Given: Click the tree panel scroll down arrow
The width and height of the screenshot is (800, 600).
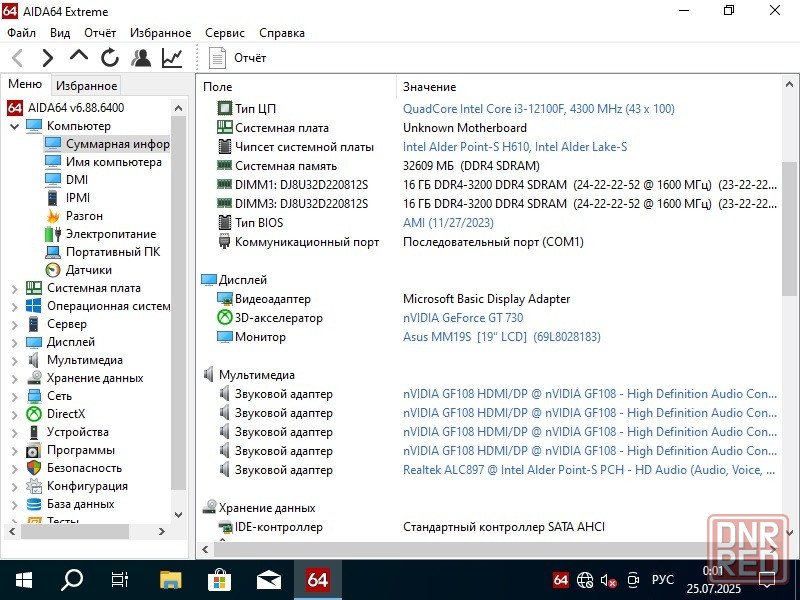Looking at the screenshot, I should coord(178,515).
